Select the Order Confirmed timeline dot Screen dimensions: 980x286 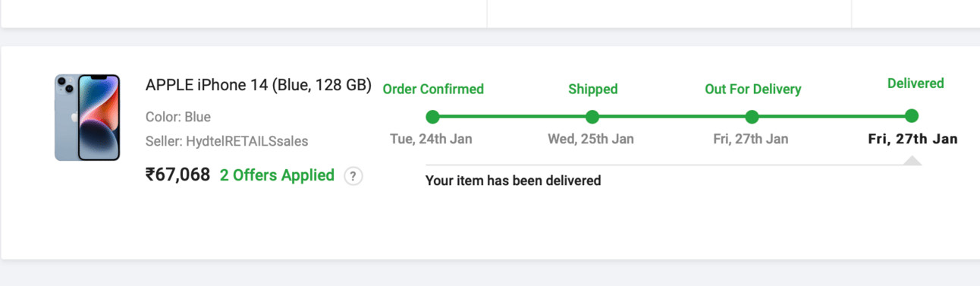point(432,116)
